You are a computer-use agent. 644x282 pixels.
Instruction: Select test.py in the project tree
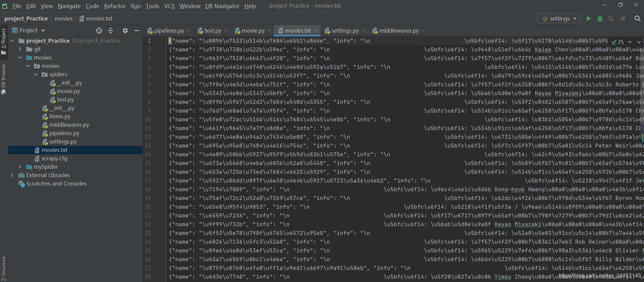click(x=66, y=99)
